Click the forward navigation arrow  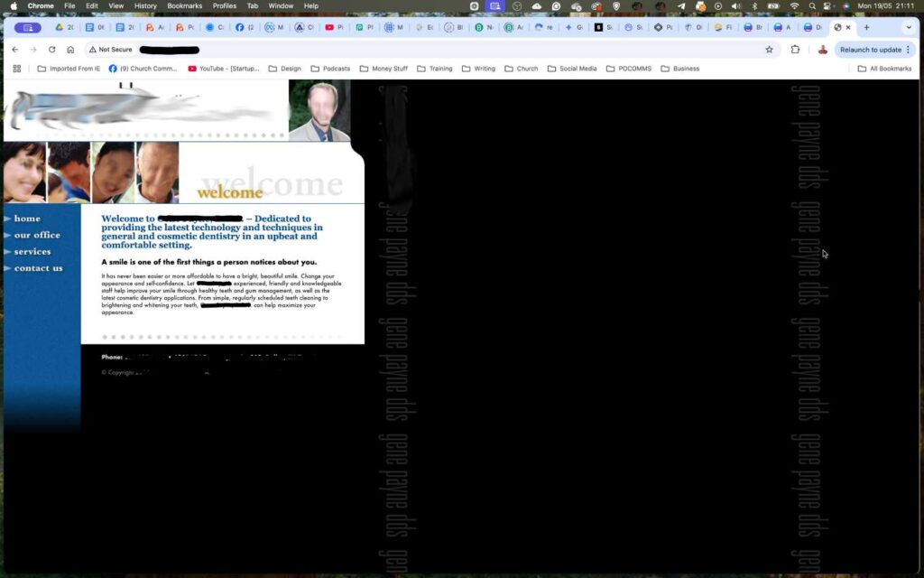coord(32,49)
